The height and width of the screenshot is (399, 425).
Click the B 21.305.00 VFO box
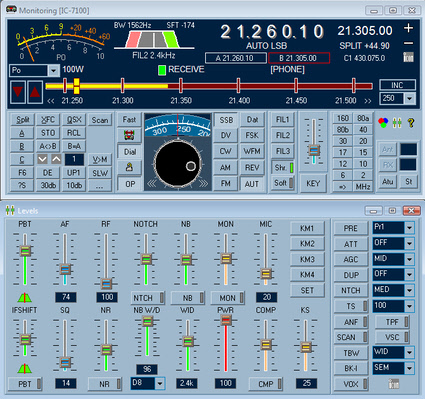pos(299,58)
